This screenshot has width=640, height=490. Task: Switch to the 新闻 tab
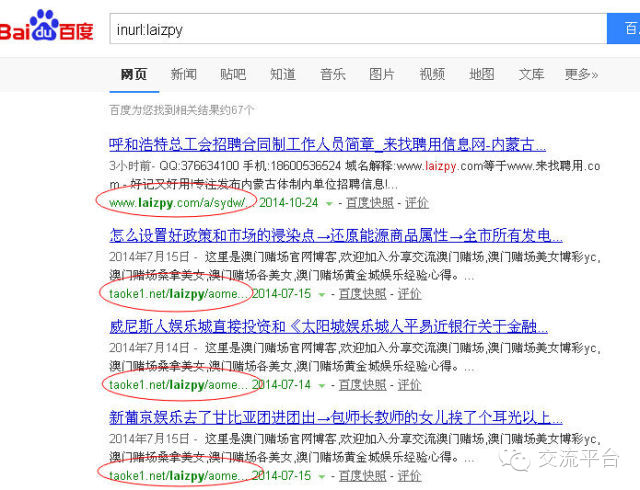(x=184, y=74)
